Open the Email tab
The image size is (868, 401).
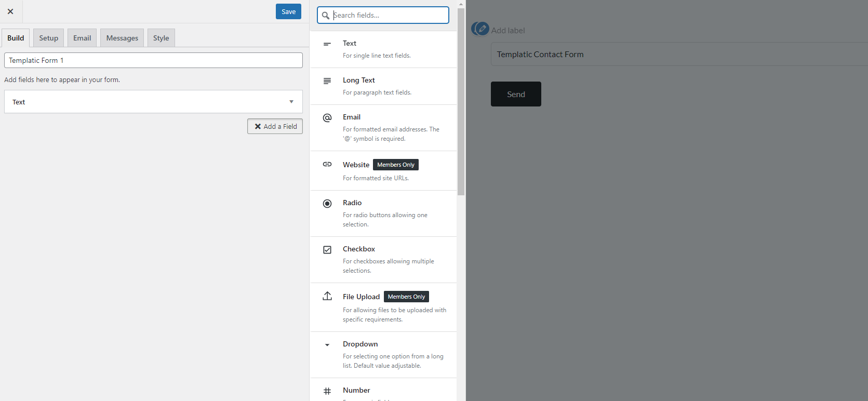(82, 38)
